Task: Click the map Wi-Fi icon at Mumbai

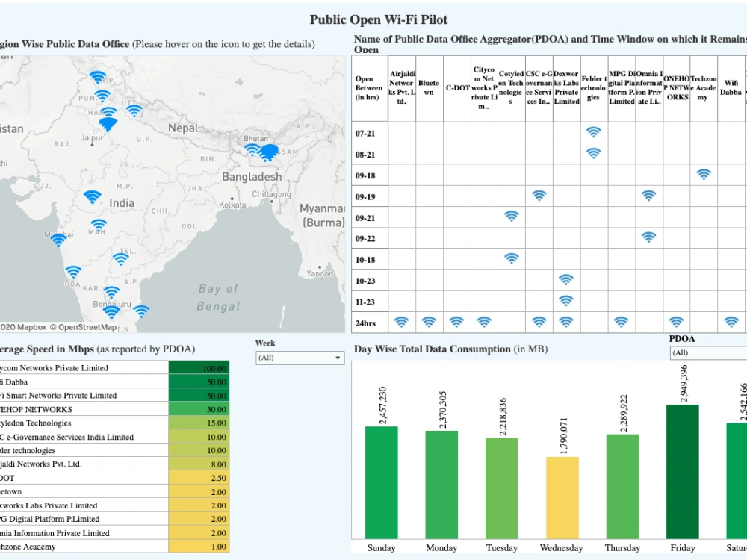Action: (x=58, y=240)
